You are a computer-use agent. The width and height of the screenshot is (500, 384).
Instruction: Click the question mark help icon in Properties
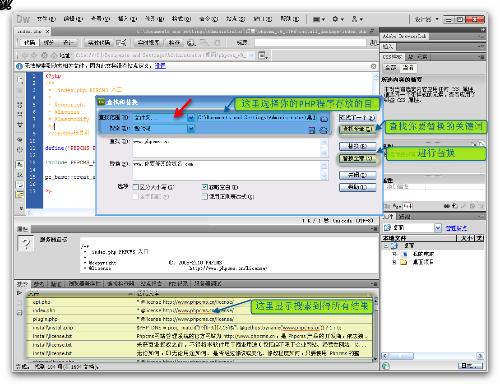[x=26, y=244]
